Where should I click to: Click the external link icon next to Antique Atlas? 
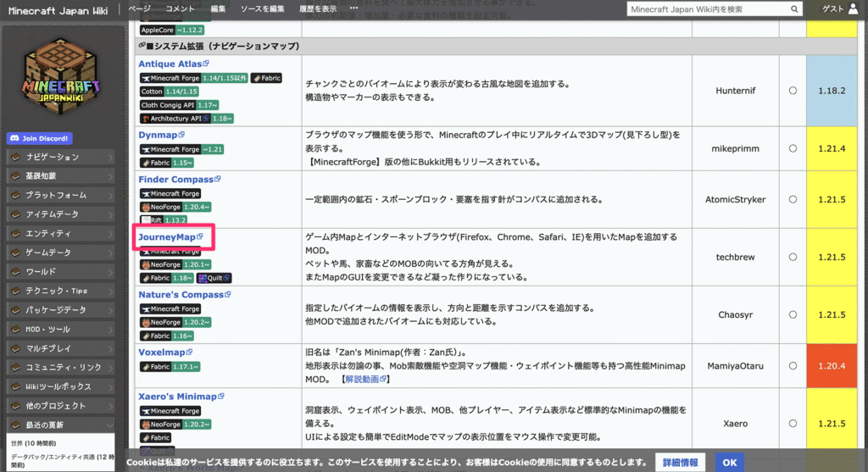point(206,64)
